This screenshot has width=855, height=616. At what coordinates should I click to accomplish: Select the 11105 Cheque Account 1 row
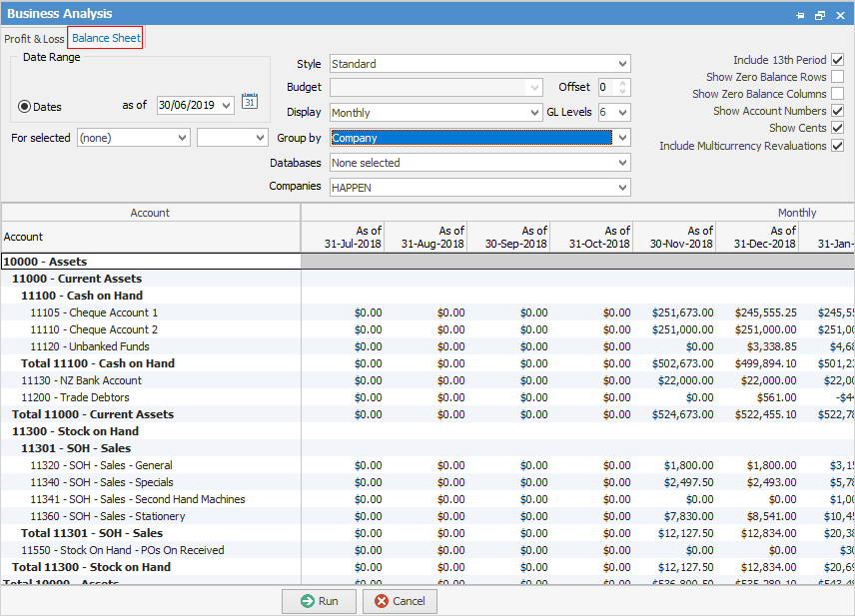point(94,312)
